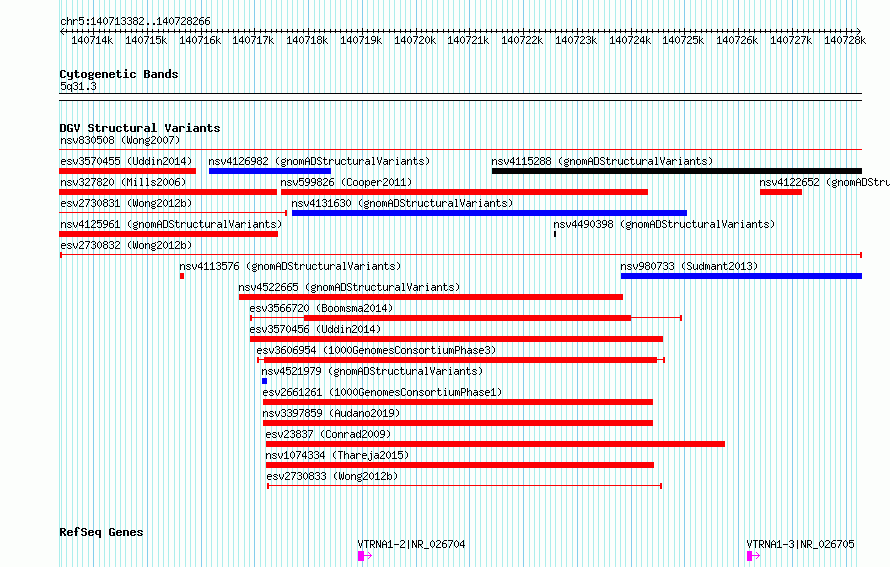Click the nsv4122652 red variant bar
The image size is (890, 567).
(x=781, y=192)
